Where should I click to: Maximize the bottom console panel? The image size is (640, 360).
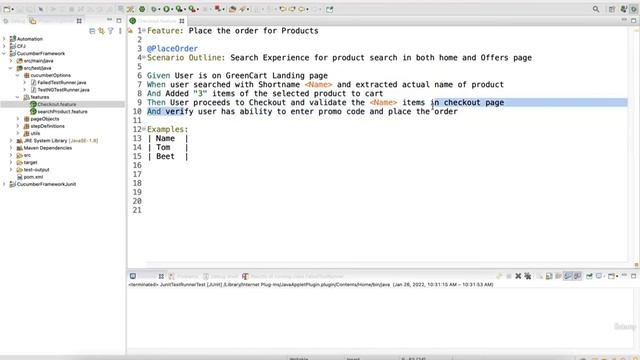tap(633, 276)
